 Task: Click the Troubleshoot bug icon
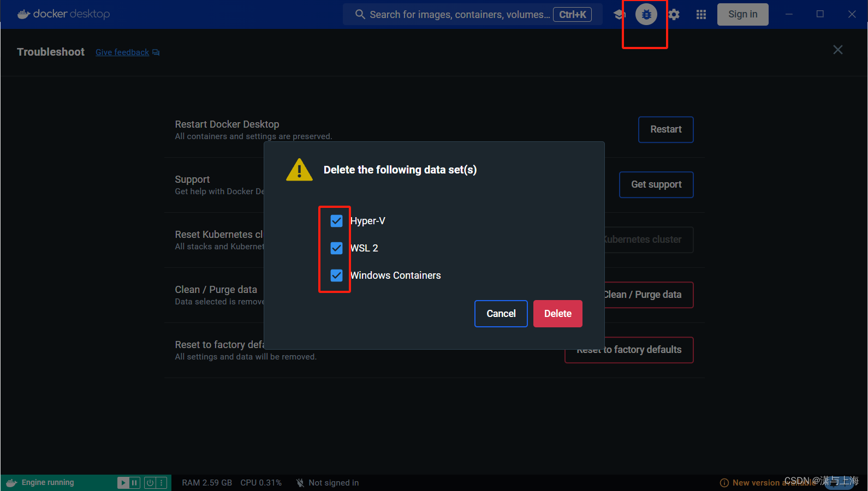point(646,14)
